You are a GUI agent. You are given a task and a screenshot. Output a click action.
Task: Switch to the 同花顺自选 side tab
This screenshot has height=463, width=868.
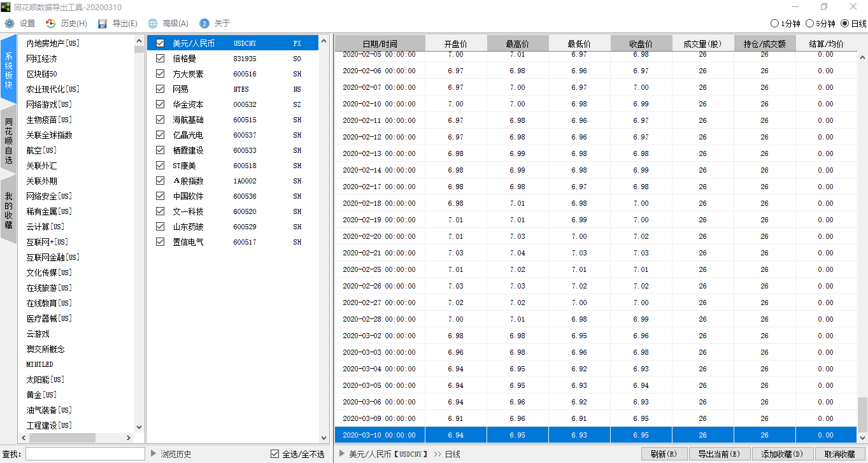(x=9, y=141)
